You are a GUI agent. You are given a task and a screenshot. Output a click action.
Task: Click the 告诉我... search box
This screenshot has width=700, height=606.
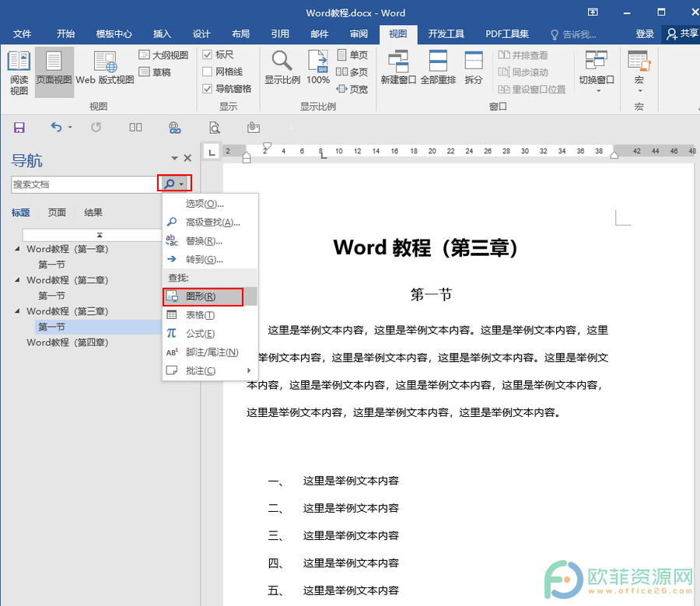[574, 34]
